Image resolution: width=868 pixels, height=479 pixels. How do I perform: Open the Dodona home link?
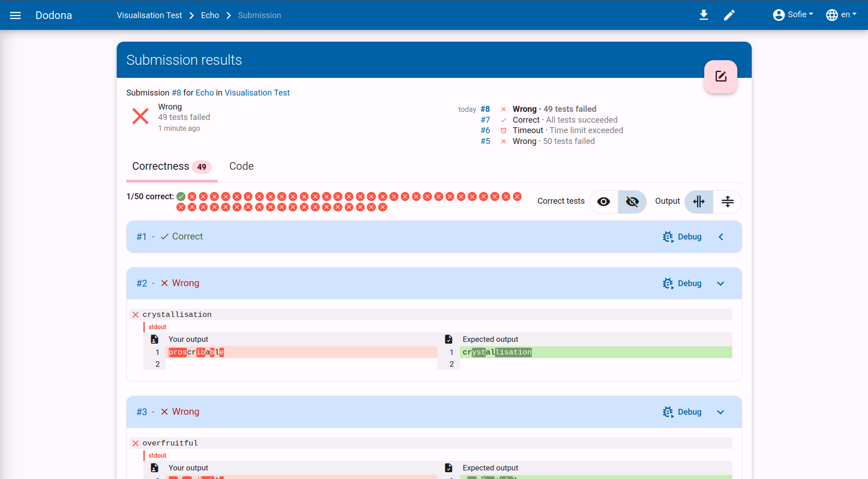54,15
